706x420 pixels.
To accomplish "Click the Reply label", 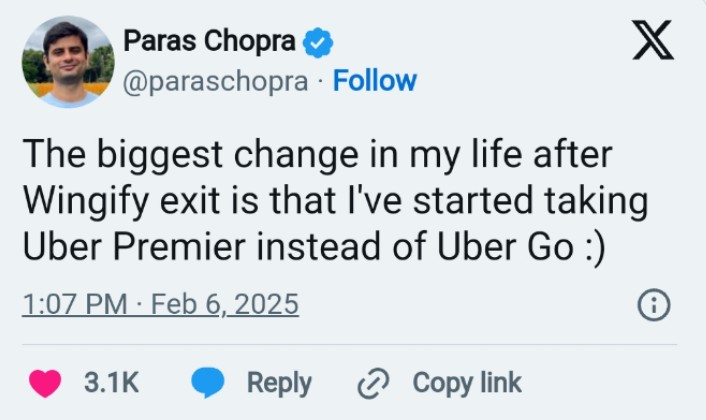I will coord(279,383).
